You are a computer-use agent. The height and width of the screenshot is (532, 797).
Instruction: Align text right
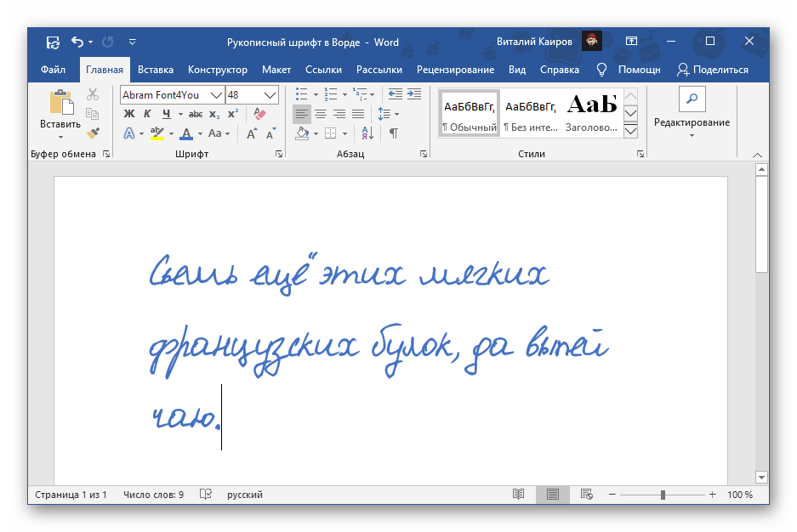coord(339,114)
